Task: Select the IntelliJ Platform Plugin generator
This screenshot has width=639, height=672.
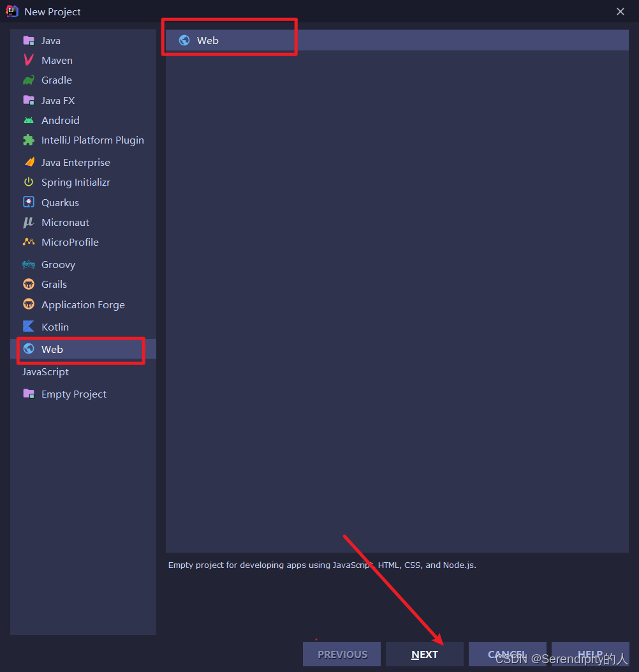Action: click(x=92, y=140)
